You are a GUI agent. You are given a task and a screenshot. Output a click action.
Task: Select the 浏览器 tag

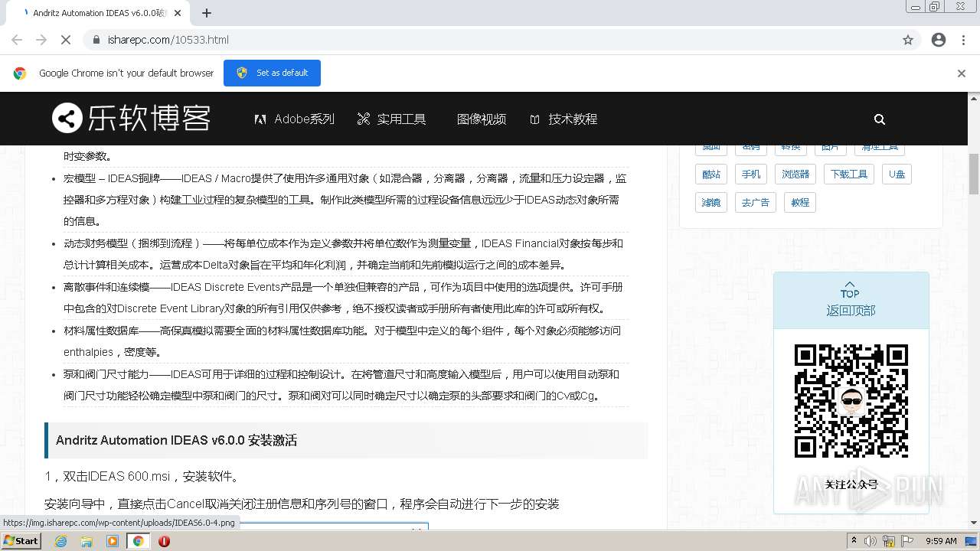795,174
